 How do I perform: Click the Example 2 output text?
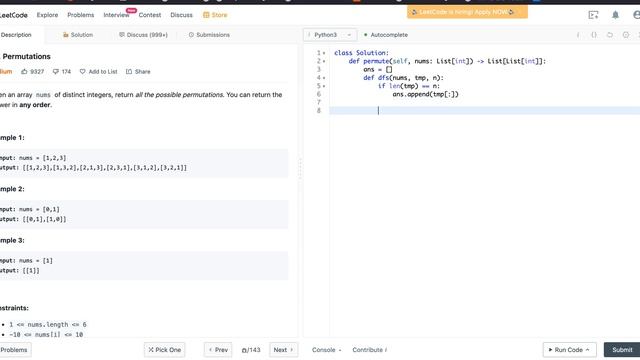coord(33,219)
